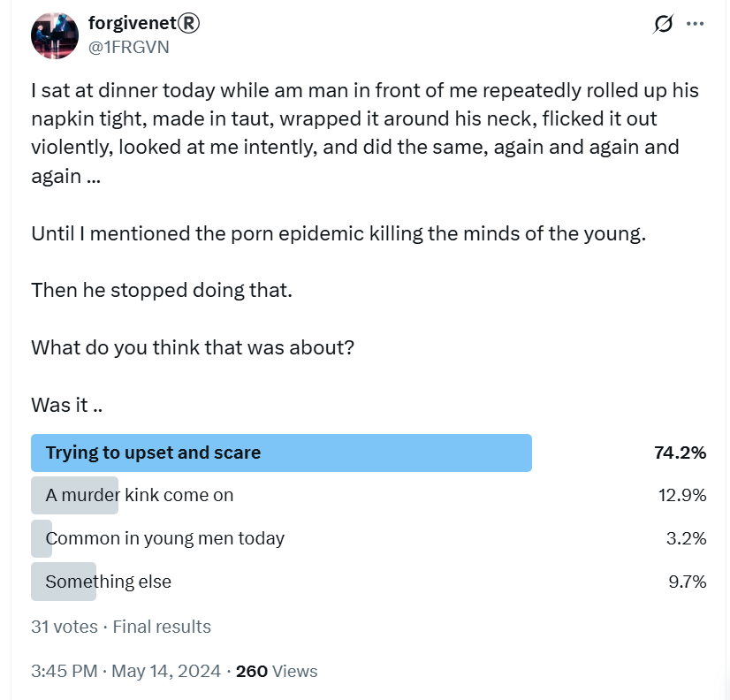The height and width of the screenshot is (700, 730).
Task: Select the "A murder kink come on" option
Action: (x=140, y=495)
